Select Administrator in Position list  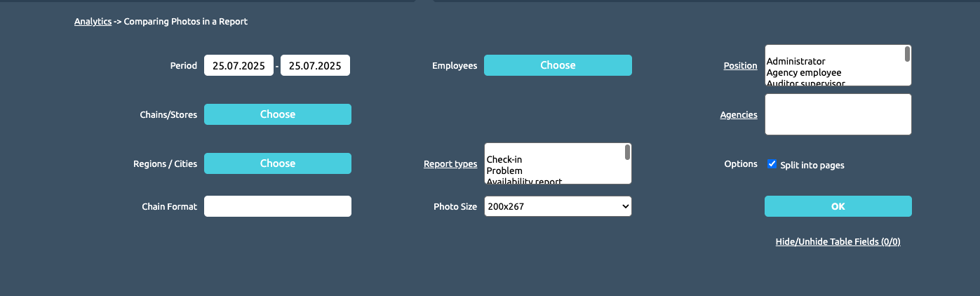796,62
